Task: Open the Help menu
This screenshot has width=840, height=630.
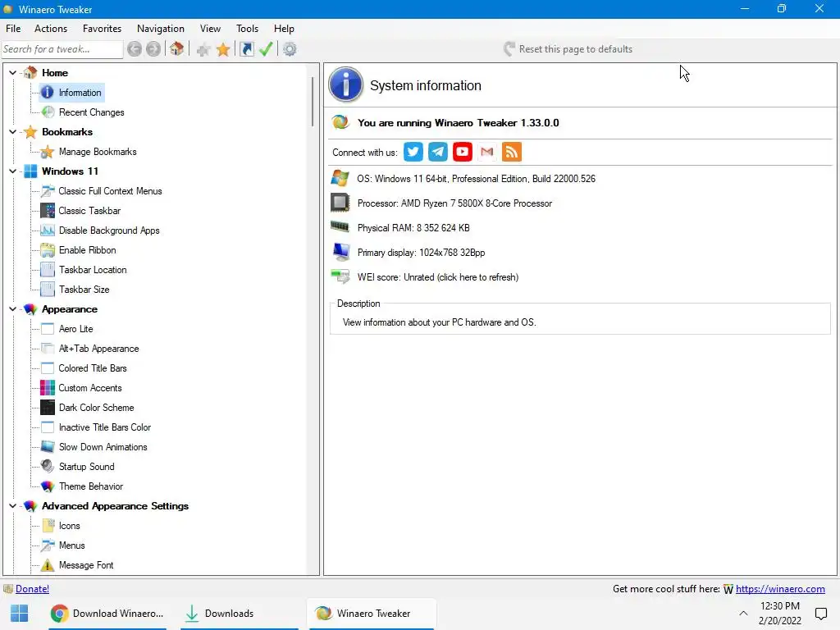Action: click(x=284, y=29)
